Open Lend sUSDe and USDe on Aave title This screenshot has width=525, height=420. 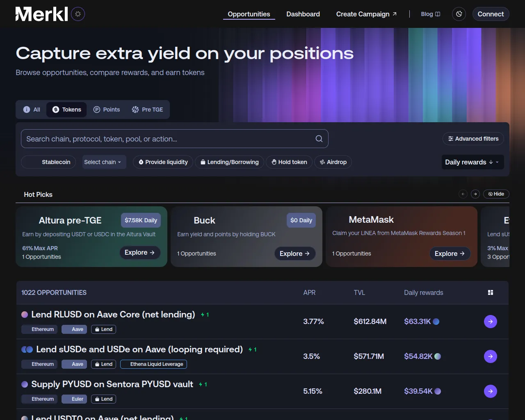click(139, 349)
